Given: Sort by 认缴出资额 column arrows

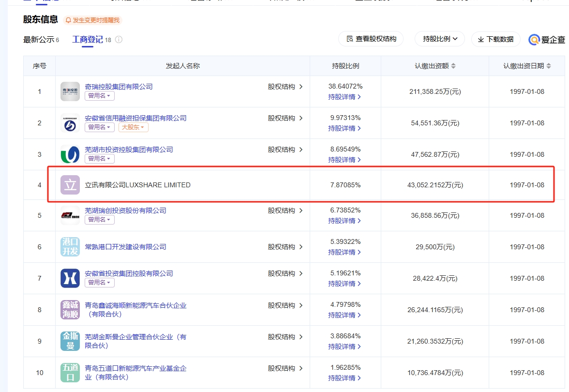Looking at the screenshot, I should click(x=453, y=66).
